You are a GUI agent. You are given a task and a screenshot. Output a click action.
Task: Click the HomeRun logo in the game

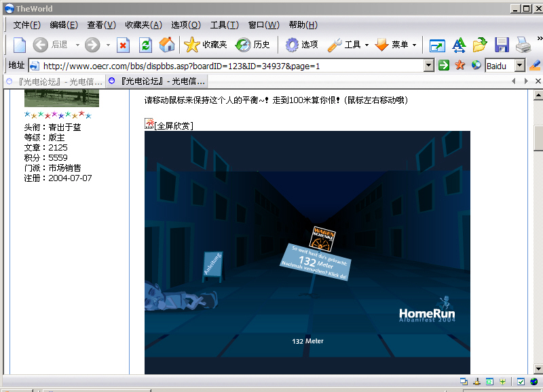(427, 310)
